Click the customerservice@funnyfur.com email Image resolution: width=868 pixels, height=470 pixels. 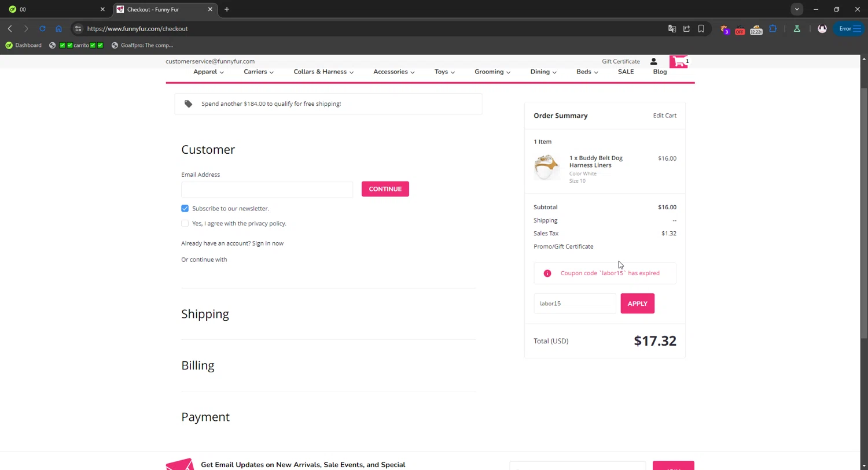coord(210,61)
